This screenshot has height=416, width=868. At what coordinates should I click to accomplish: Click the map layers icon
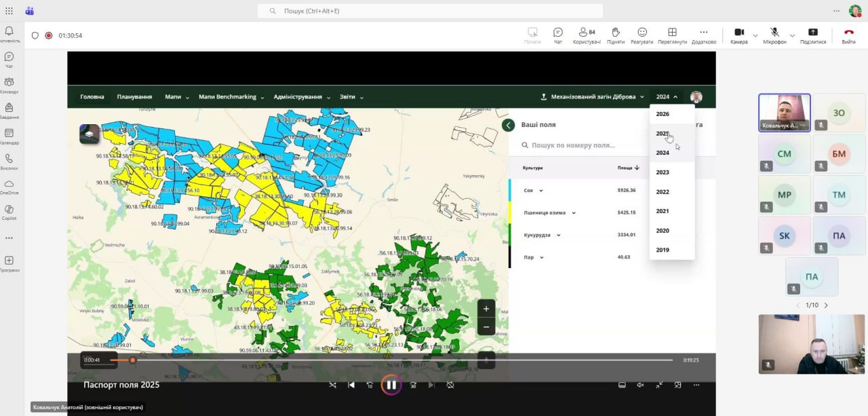pyautogui.click(x=89, y=134)
